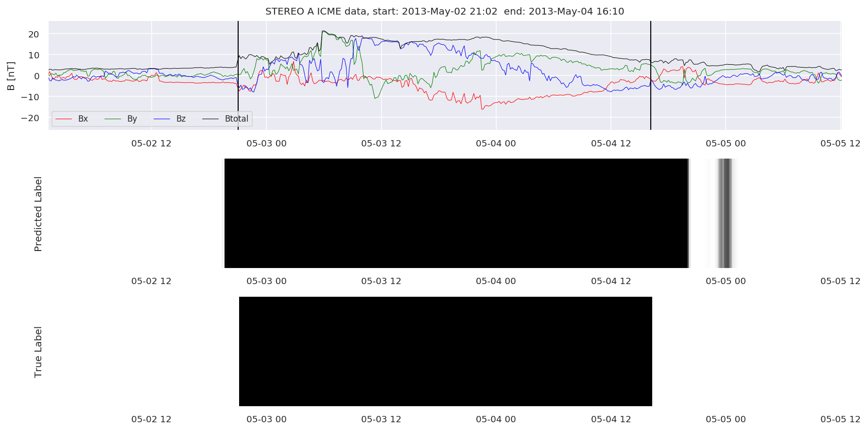Click "05-05 12" tick under Predicted Label panel
This screenshot has height=431, width=868.
tap(840, 281)
